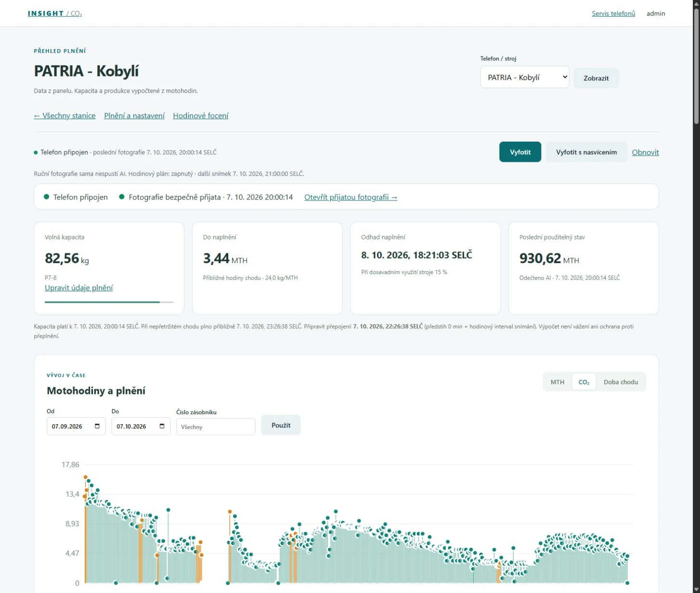Click the estimate 8. 10. 2026, 18:21:03 SELČ
The image size is (700, 593).
pyautogui.click(x=416, y=255)
